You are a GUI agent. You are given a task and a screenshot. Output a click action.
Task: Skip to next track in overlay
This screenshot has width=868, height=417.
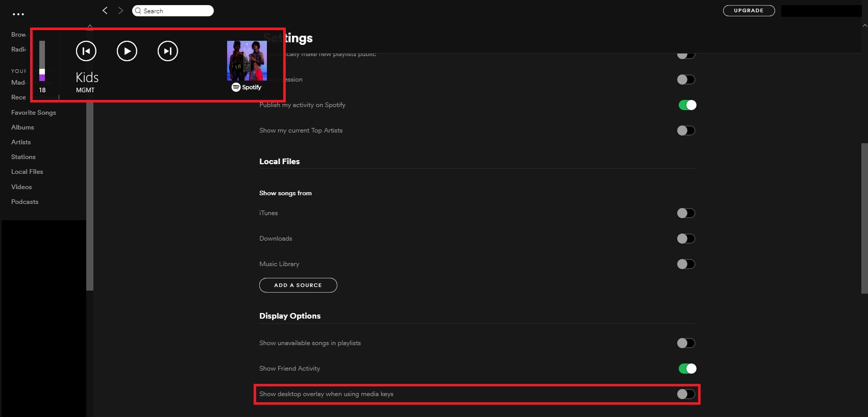(x=168, y=51)
